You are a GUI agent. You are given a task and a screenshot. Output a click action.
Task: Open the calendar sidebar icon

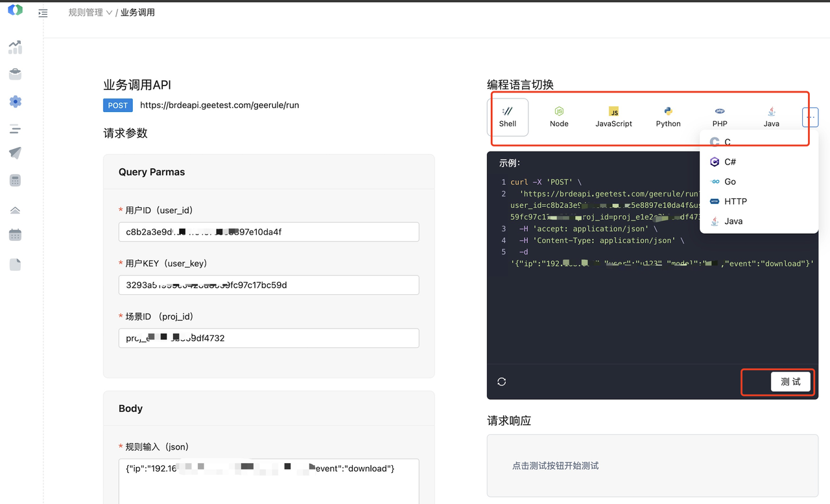(x=16, y=235)
